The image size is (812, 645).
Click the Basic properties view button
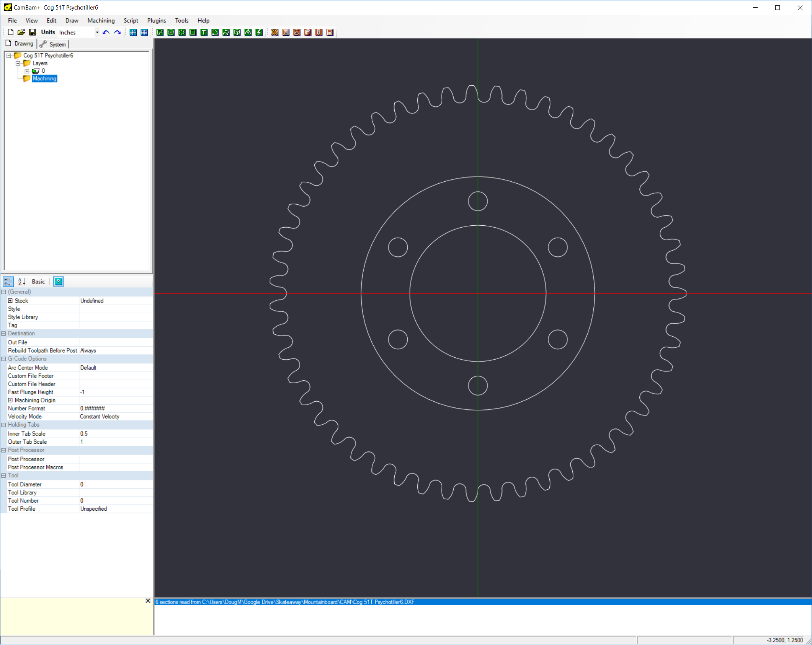(x=38, y=282)
